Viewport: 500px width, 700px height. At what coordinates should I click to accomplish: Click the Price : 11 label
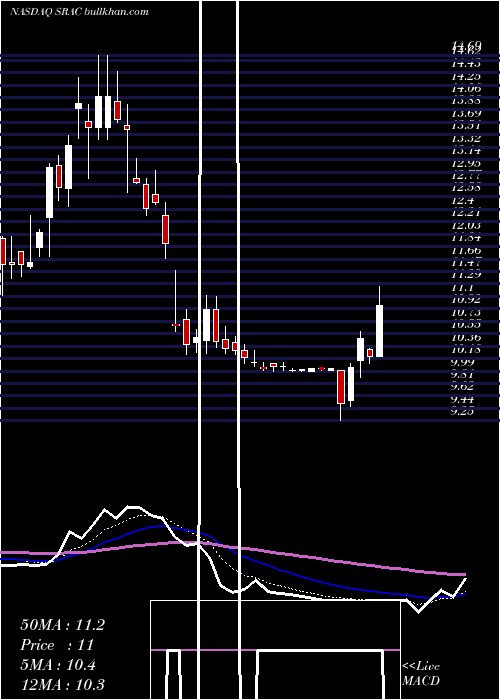tap(57, 645)
